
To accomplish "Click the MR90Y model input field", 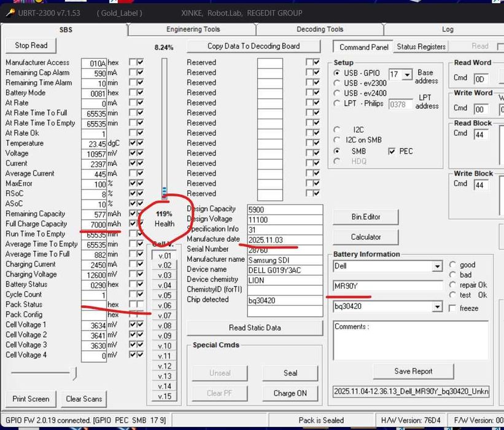I will [388, 286].
